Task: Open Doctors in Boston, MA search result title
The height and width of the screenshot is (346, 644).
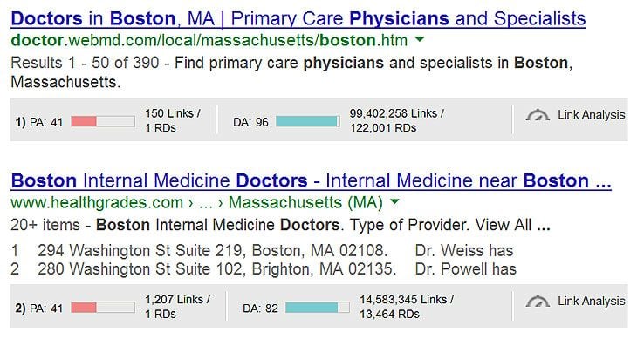Action: [x=298, y=19]
